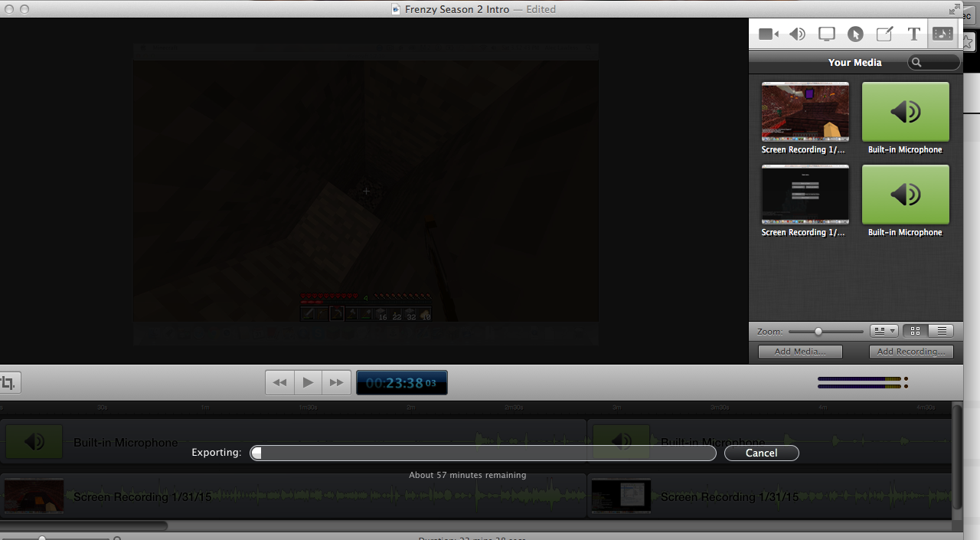Viewport: 980px width, 540px height.
Task: Select the Minecraft Screen Recording thumbnail
Action: [805, 112]
